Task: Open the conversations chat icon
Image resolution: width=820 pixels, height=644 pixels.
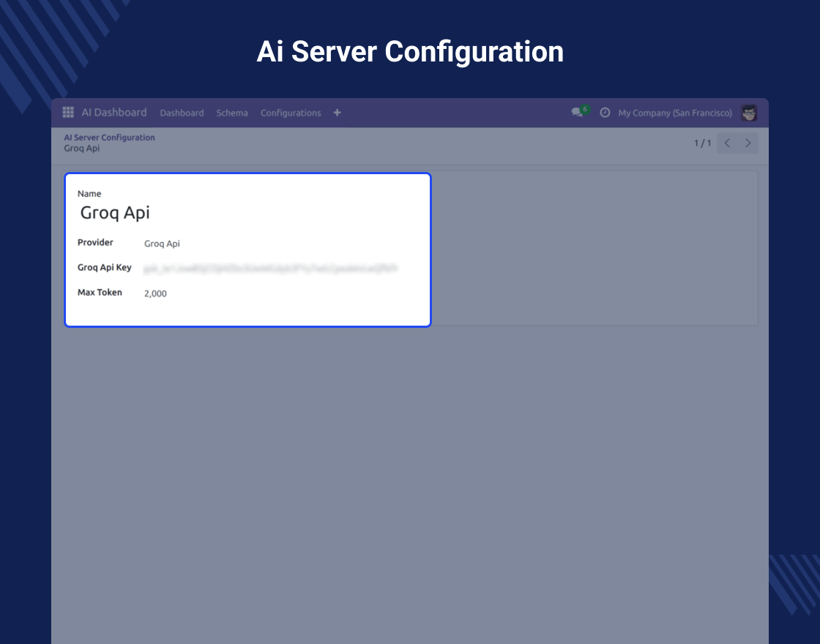Action: click(577, 113)
